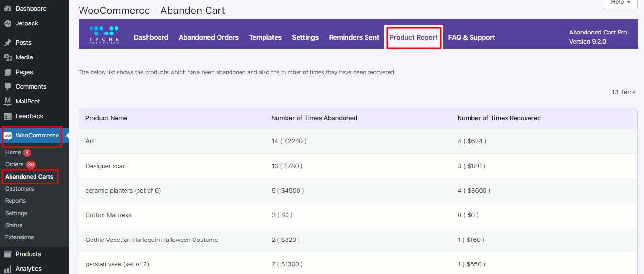Click the Media library icon
The width and height of the screenshot is (644, 274).
[8, 57]
